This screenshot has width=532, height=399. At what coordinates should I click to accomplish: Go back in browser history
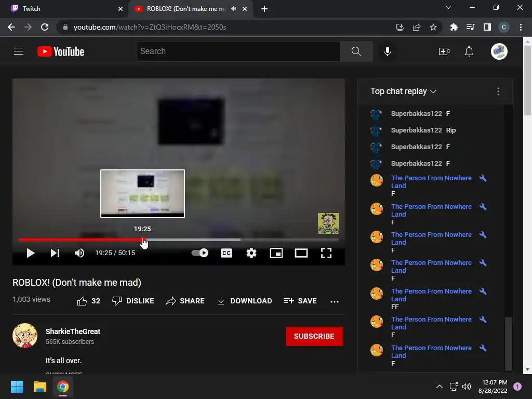[x=11, y=27]
